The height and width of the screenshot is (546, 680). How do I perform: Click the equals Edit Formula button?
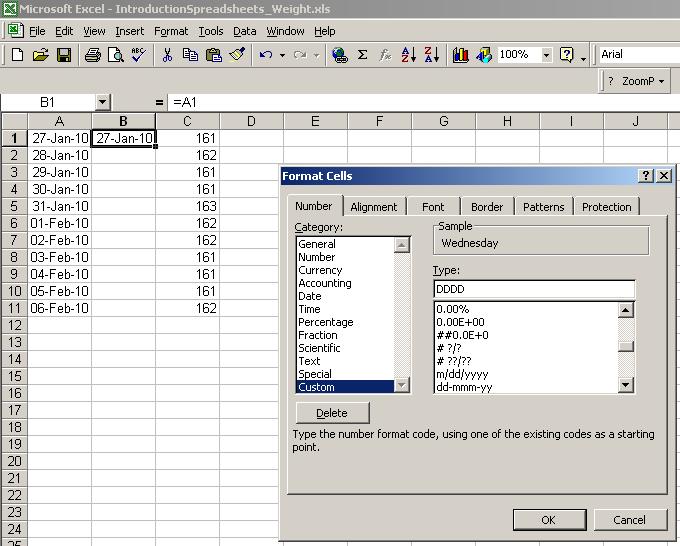click(159, 103)
